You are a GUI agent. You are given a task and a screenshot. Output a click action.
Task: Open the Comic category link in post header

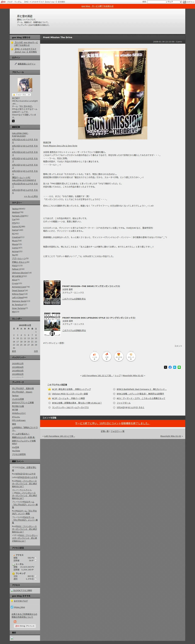179,42
